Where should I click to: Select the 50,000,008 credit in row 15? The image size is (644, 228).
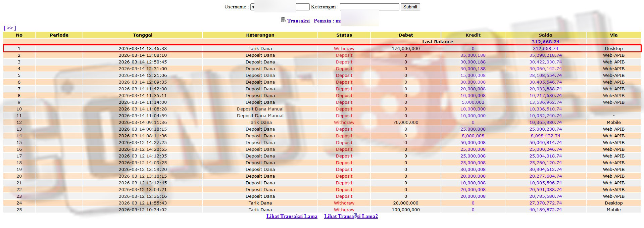pos(473,143)
